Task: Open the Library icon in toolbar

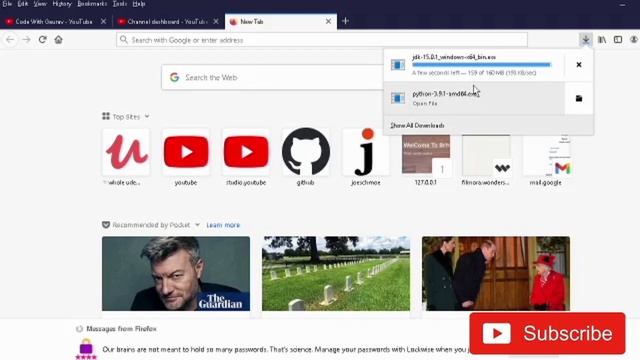Action: [602, 40]
